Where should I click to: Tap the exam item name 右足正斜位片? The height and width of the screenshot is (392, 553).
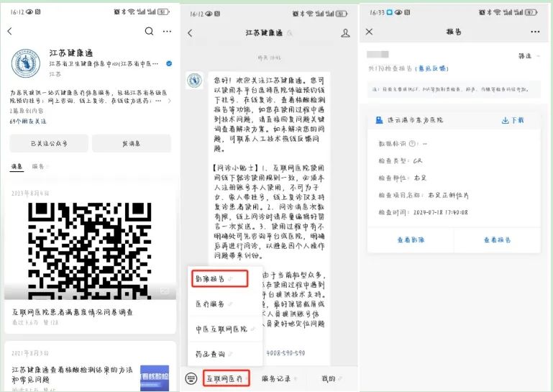point(448,195)
